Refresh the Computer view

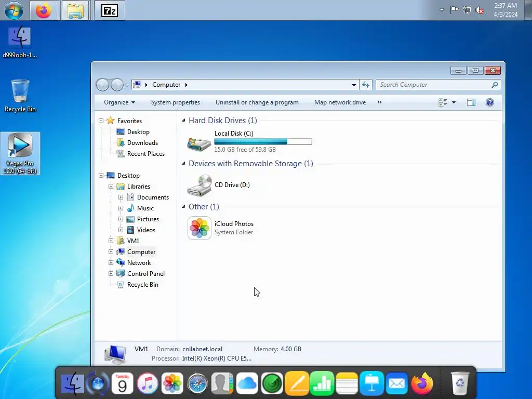pyautogui.click(x=365, y=85)
